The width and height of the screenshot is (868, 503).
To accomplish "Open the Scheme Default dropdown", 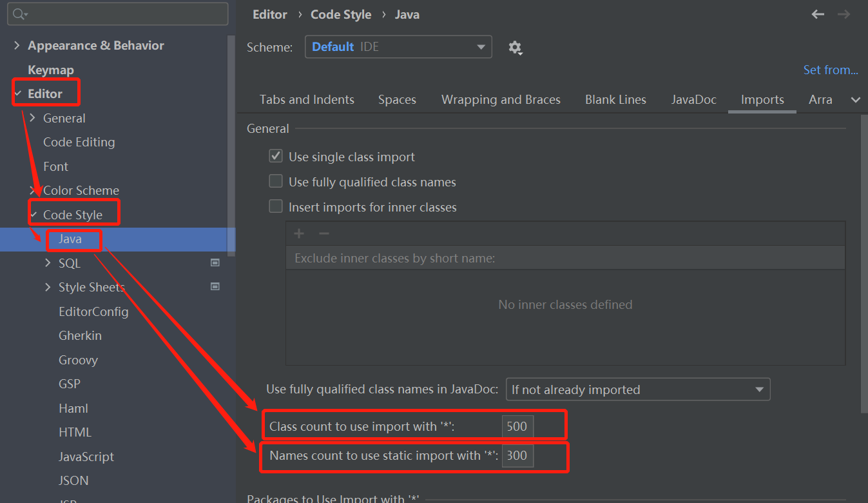I will [x=398, y=47].
